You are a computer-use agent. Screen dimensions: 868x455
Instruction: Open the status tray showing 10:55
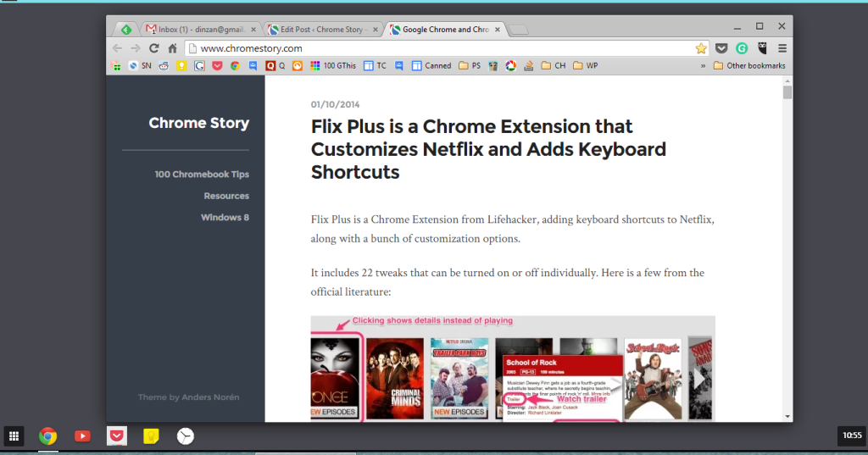(x=852, y=436)
